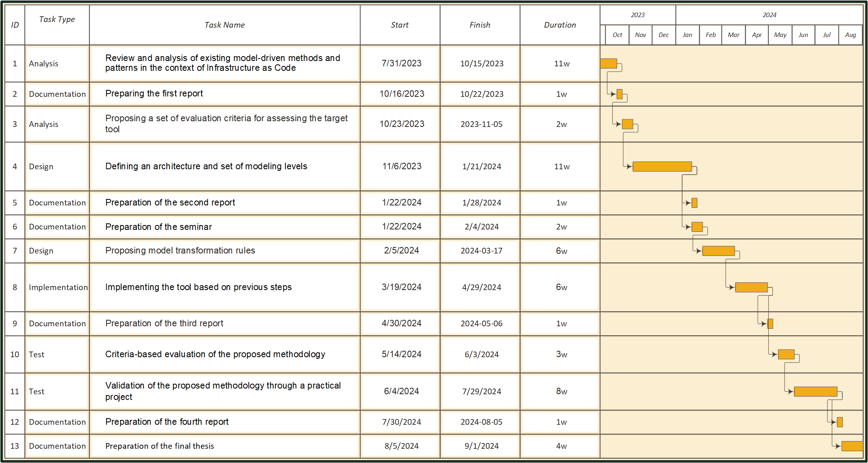Click the final thesis Gantt bar
This screenshot has width=868, height=463.
pyautogui.click(x=852, y=446)
